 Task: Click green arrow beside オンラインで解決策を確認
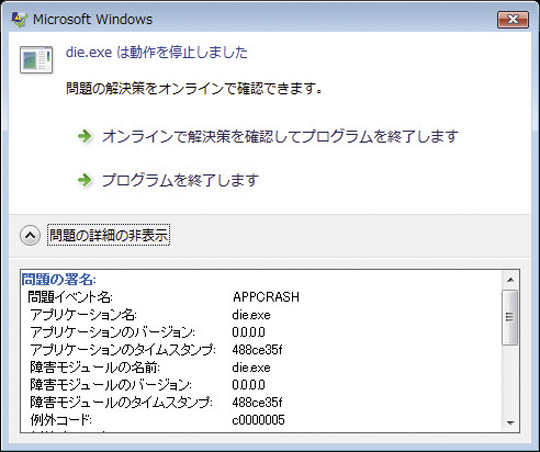pyautogui.click(x=84, y=136)
